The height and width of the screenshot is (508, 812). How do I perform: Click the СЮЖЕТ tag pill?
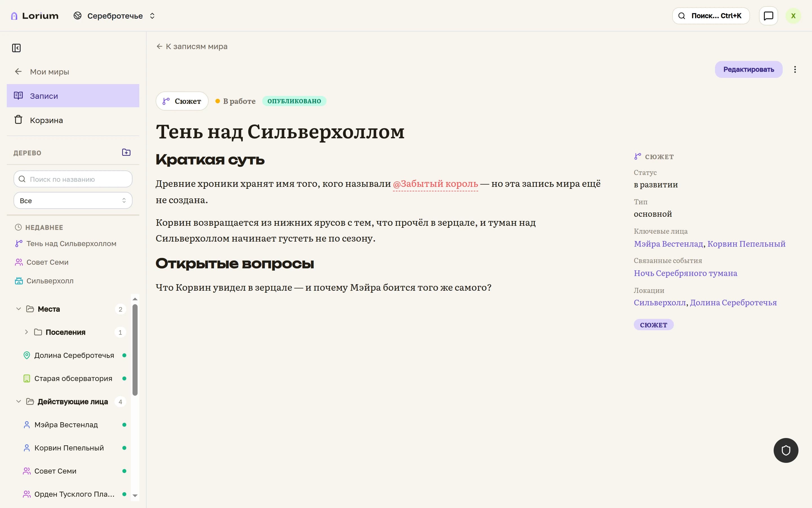tap(654, 325)
